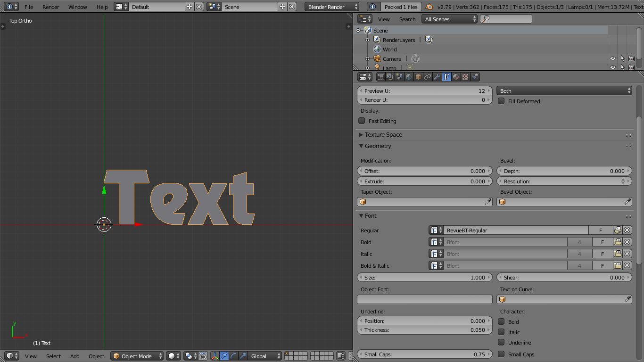This screenshot has width=644, height=362.
Task: Unlink the RevueBT-Regular font with the X button
Action: click(627, 230)
